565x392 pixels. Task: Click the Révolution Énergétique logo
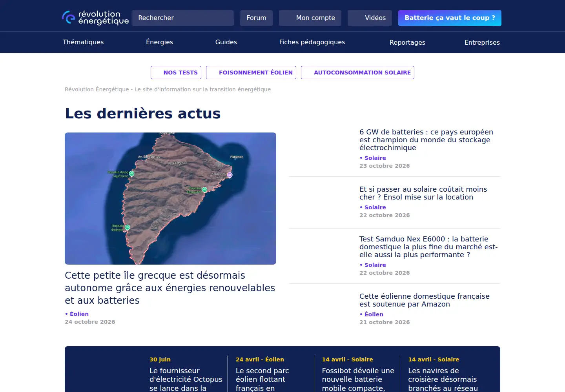pyautogui.click(x=95, y=18)
